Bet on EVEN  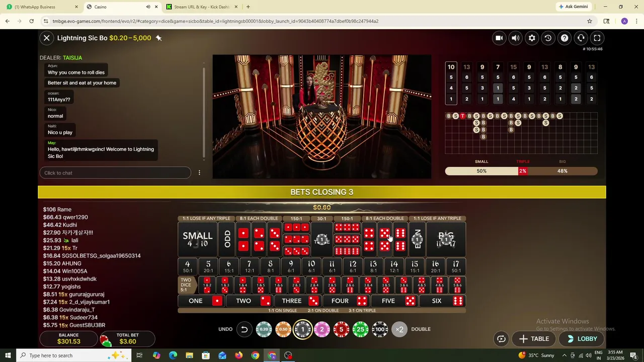pyautogui.click(x=417, y=239)
